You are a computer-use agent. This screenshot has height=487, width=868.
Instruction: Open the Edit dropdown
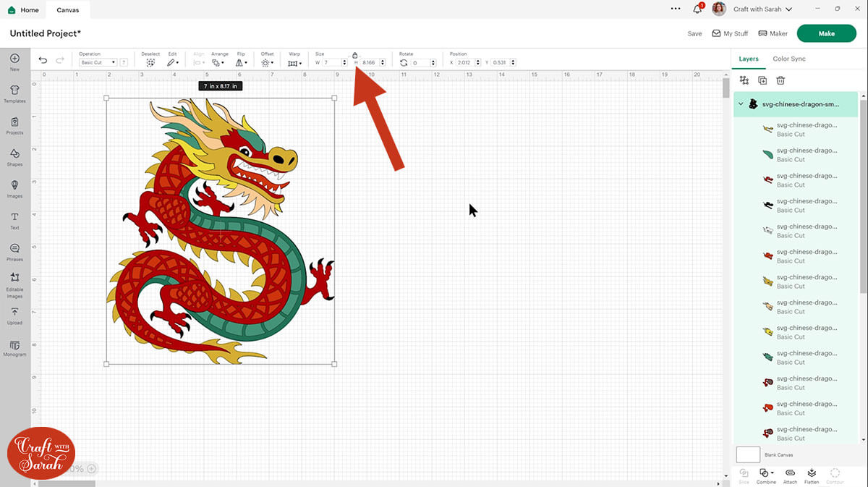173,63
